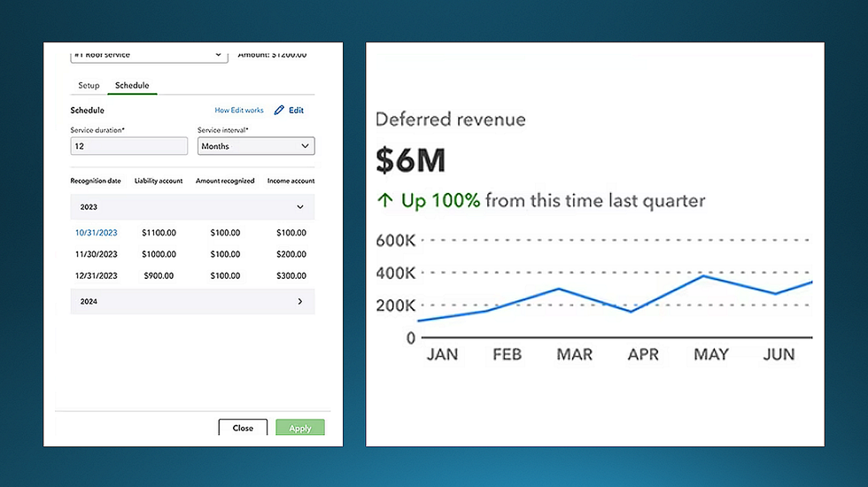Select the Schedule tab

(132, 86)
